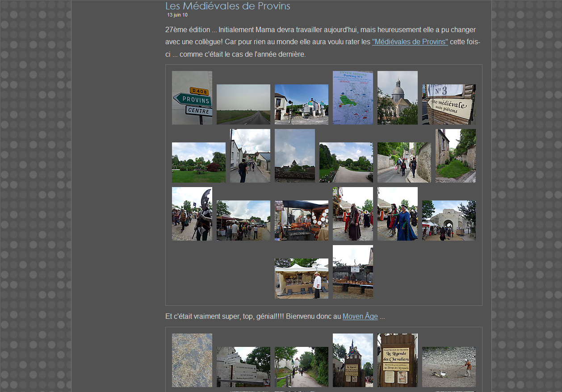This screenshot has height=392, width=562.
Task: Open the wooden direction signpost photo
Action: [x=243, y=367]
